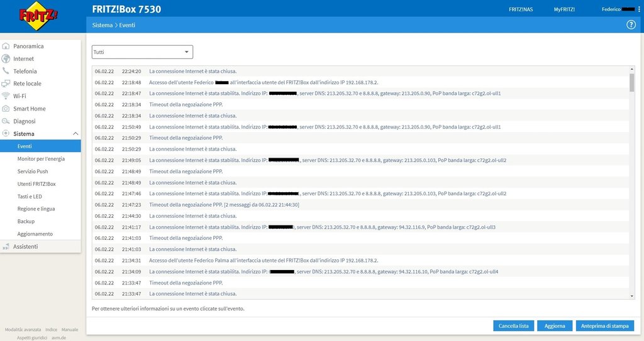
Task: Click Cancella lista button
Action: point(513,326)
